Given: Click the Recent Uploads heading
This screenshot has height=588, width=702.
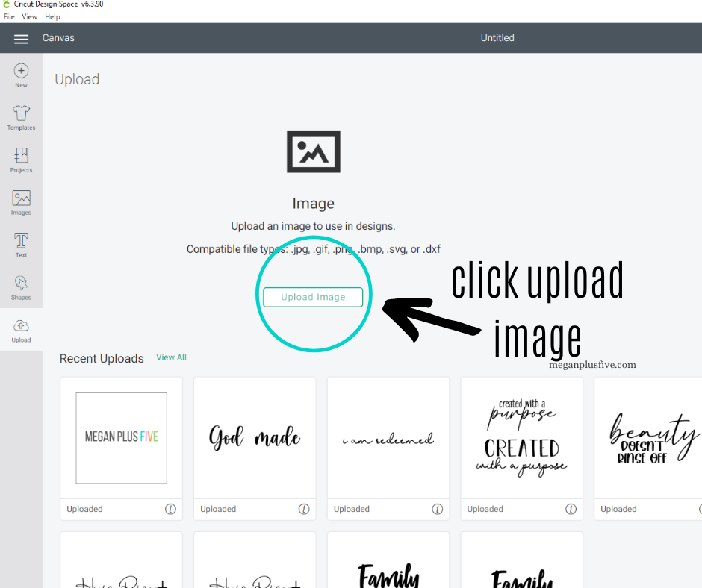Looking at the screenshot, I should coord(102,358).
